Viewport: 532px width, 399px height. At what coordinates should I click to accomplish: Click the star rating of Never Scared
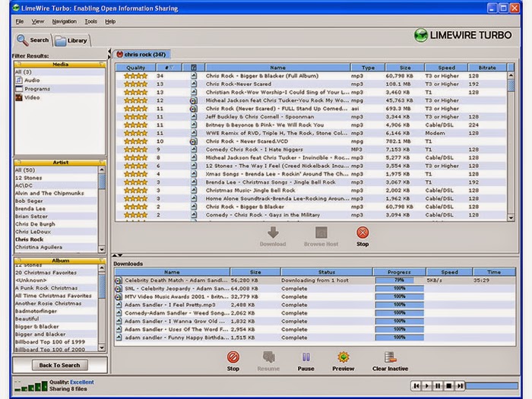click(x=135, y=84)
